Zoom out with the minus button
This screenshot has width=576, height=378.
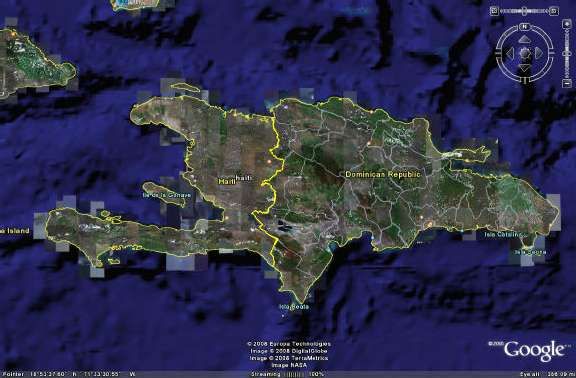567,83
